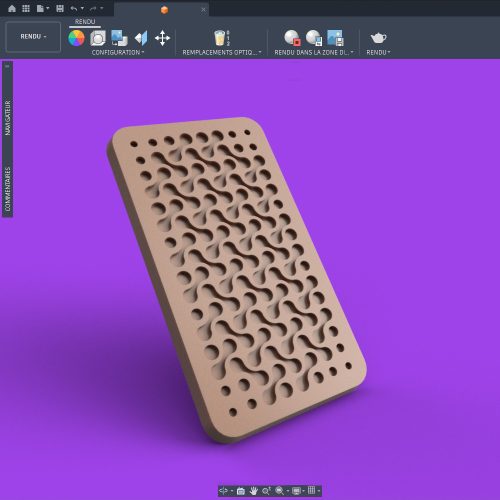Open the optical replacements glass icon
The height and width of the screenshot is (500, 500).
click(220, 38)
